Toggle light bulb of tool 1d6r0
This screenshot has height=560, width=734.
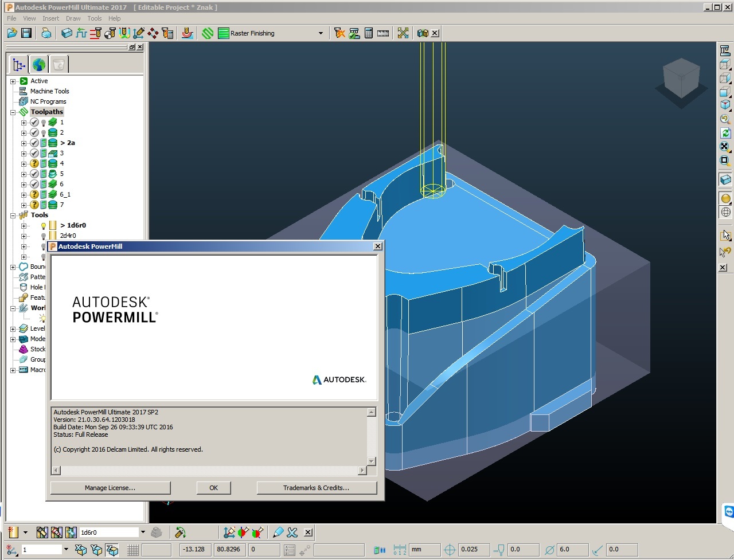tap(44, 226)
